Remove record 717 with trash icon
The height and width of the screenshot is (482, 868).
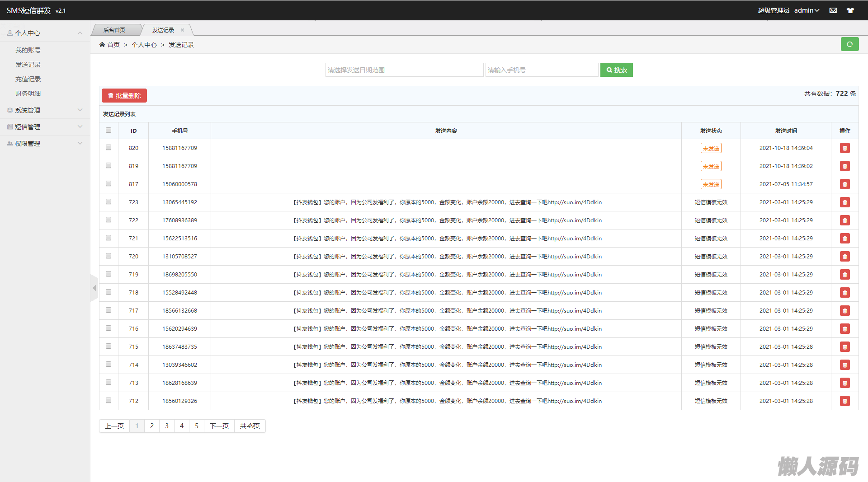tap(844, 311)
